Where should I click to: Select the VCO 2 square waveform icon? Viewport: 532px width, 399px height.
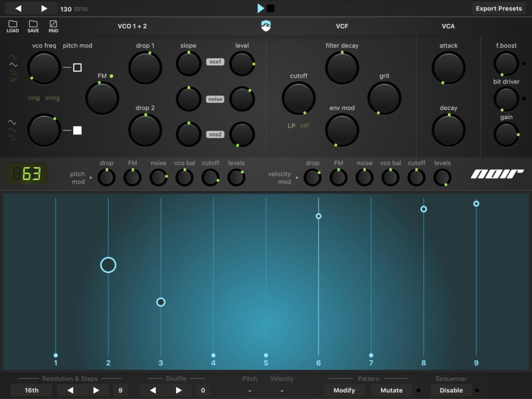(12, 137)
